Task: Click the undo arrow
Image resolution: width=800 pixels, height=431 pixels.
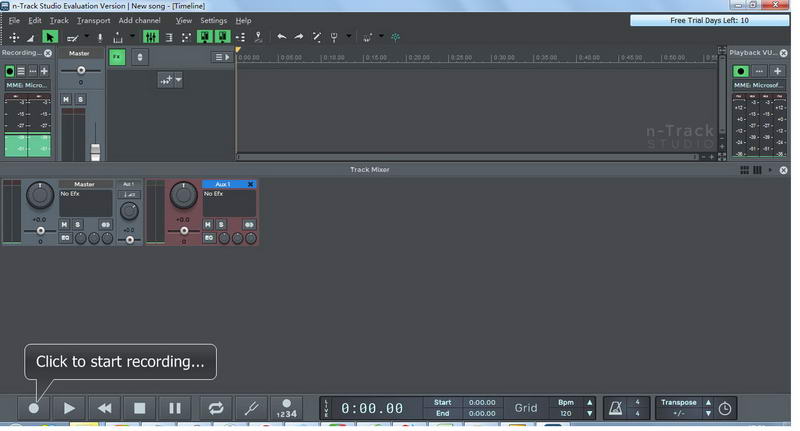Action: 281,37
